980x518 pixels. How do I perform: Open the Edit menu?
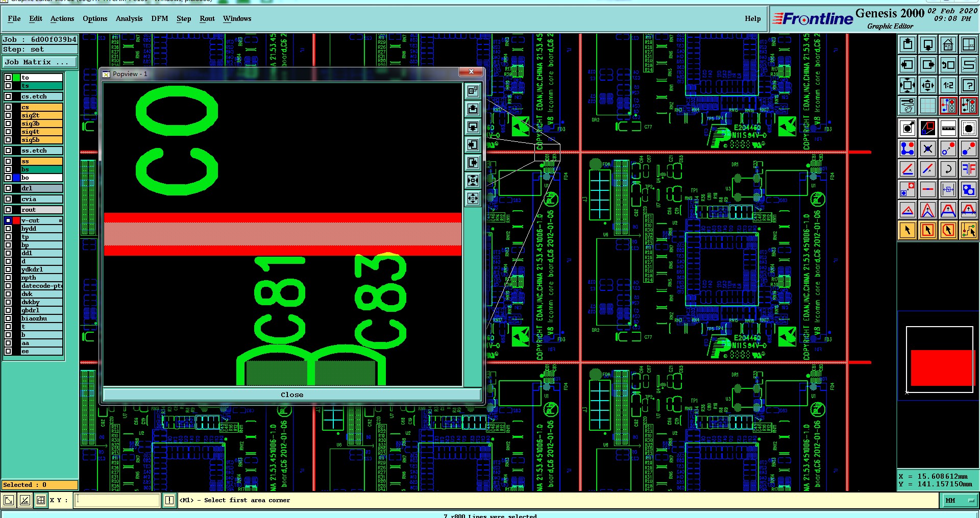click(36, 18)
